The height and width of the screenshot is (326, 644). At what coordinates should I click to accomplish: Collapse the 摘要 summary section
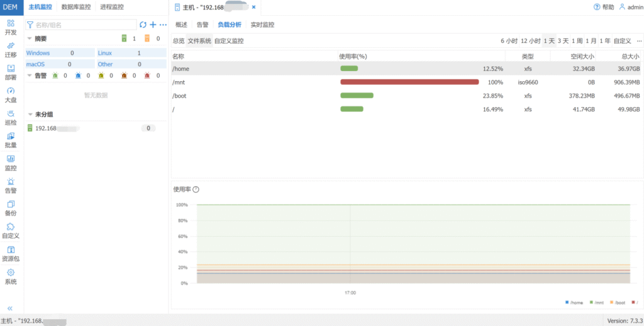30,38
